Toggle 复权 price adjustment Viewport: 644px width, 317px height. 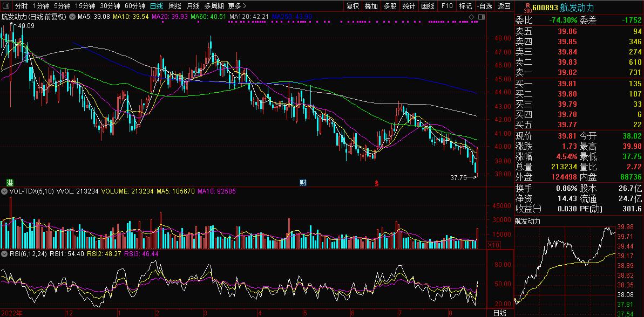[352, 6]
